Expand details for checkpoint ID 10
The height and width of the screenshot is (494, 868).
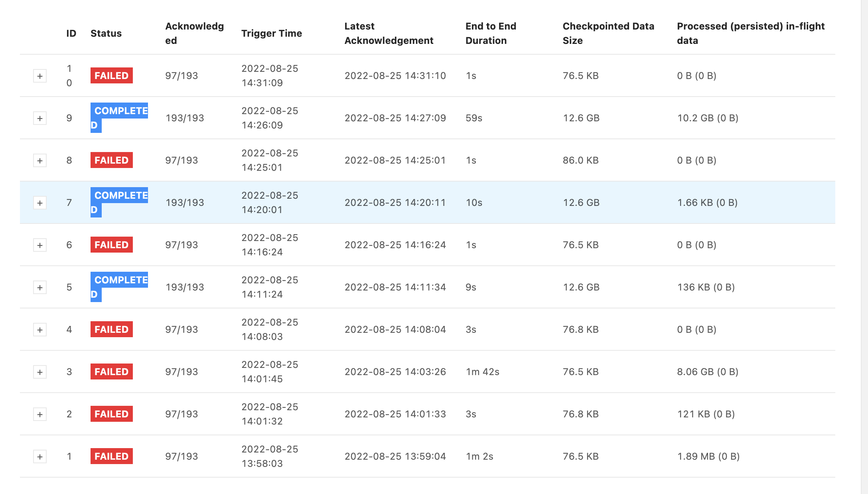tap(40, 76)
